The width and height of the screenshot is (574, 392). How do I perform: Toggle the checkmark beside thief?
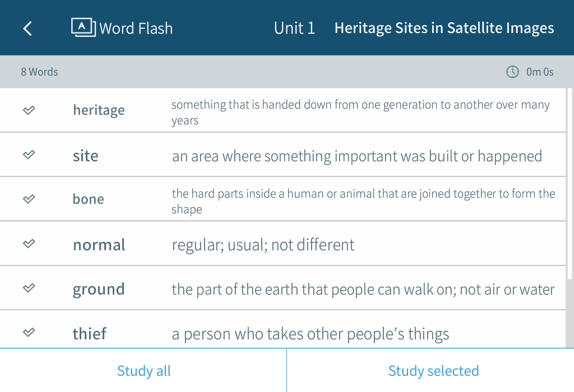click(29, 333)
